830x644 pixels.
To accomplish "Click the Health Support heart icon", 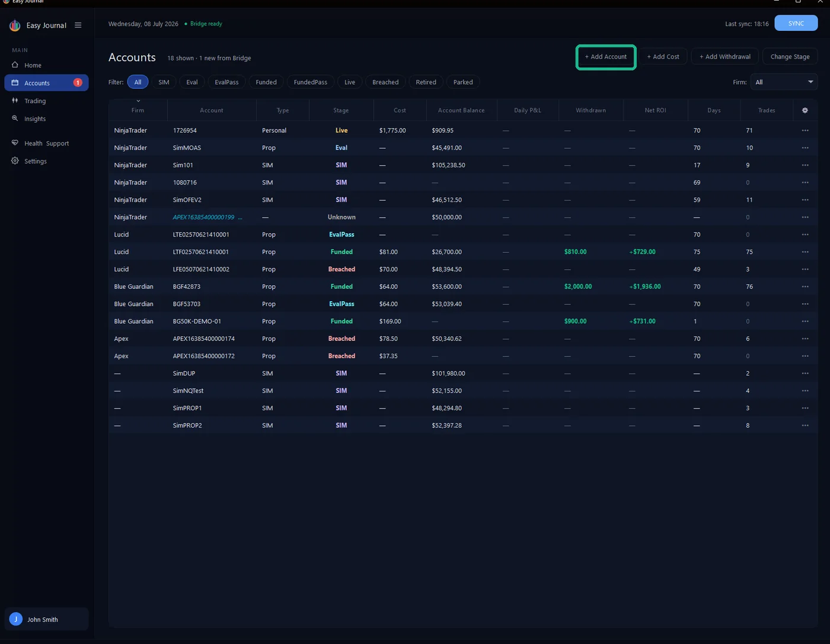I will tap(15, 143).
